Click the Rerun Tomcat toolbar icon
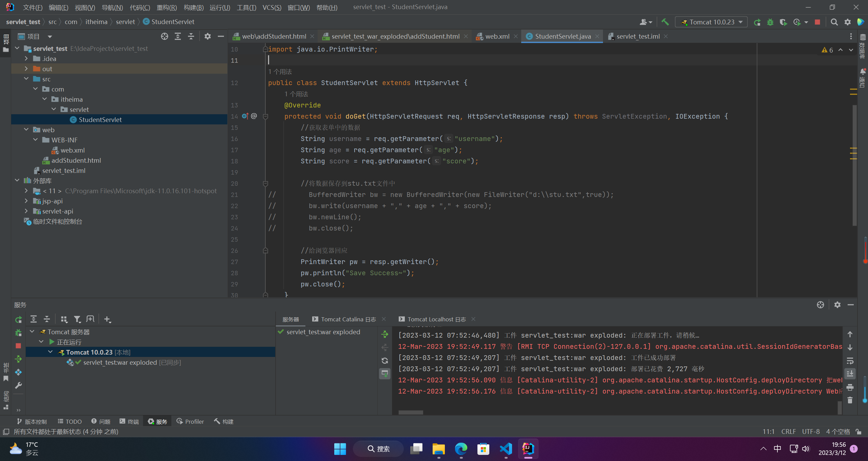 click(757, 22)
